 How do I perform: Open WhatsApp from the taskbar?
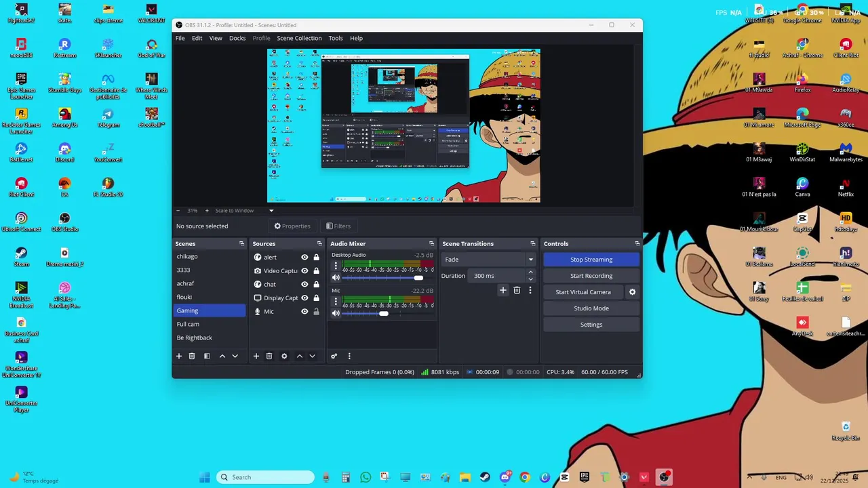[366, 477]
